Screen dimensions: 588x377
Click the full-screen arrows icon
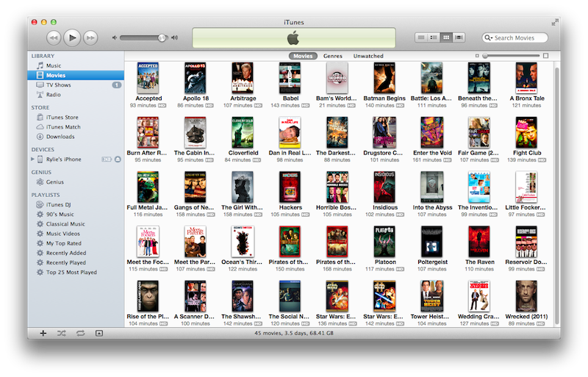tap(555, 23)
